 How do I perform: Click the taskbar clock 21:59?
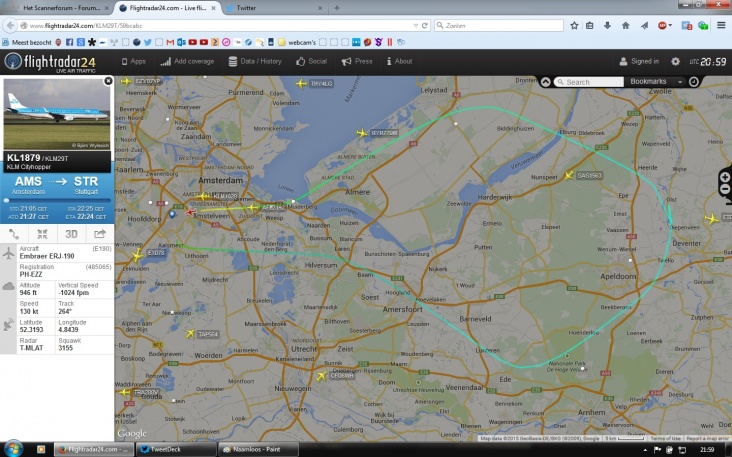pyautogui.click(x=707, y=450)
